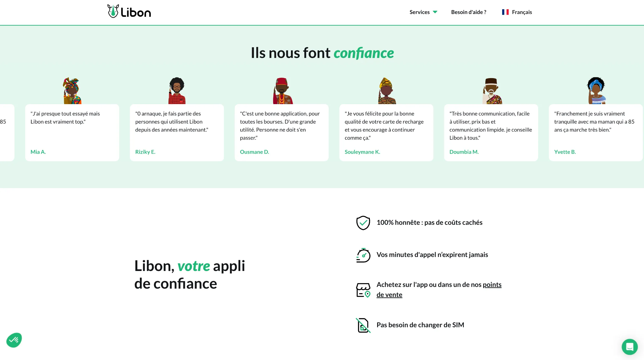Click Ousmane D. avatar with red hat

282,91
